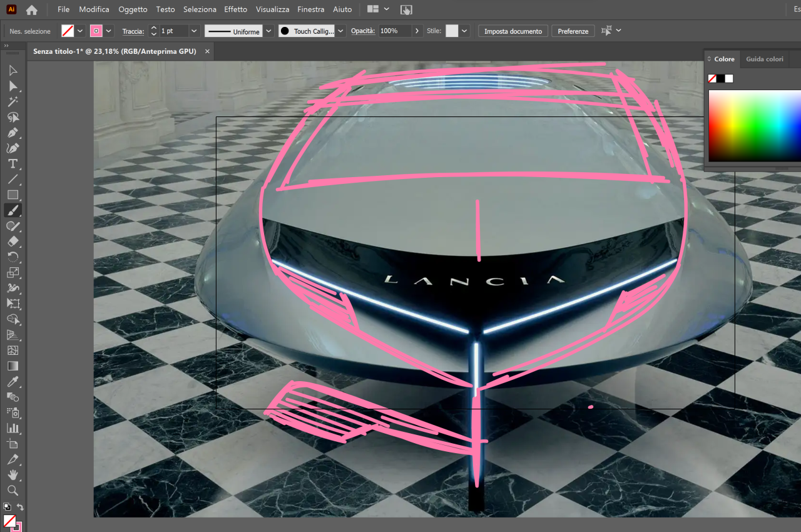Select the Magic Wand tool
The height and width of the screenshot is (532, 801).
(x=13, y=101)
